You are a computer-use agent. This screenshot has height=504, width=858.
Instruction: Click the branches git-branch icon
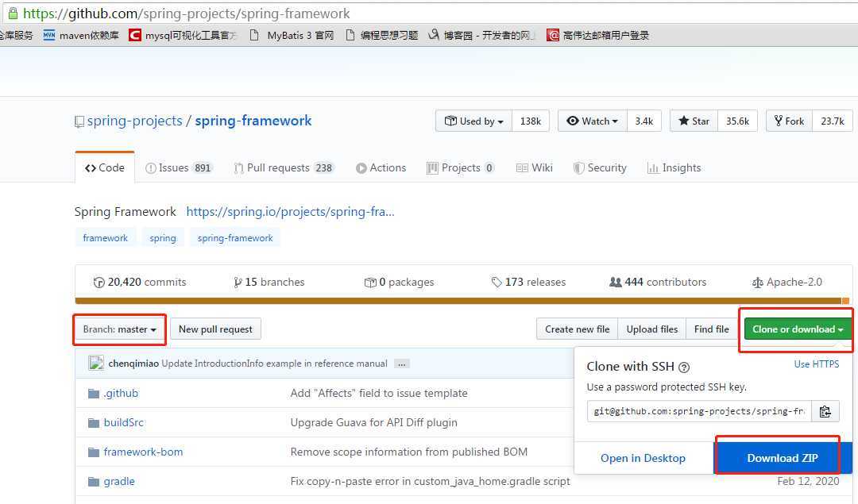tap(238, 283)
